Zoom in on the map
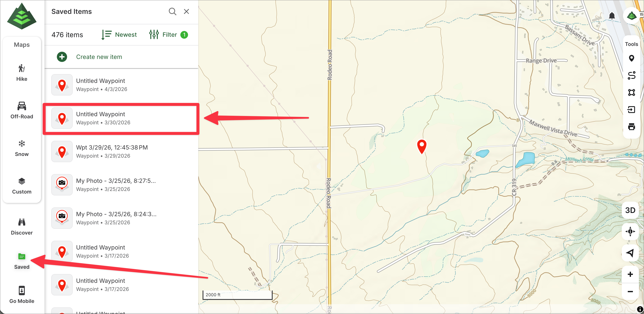 coord(630,274)
